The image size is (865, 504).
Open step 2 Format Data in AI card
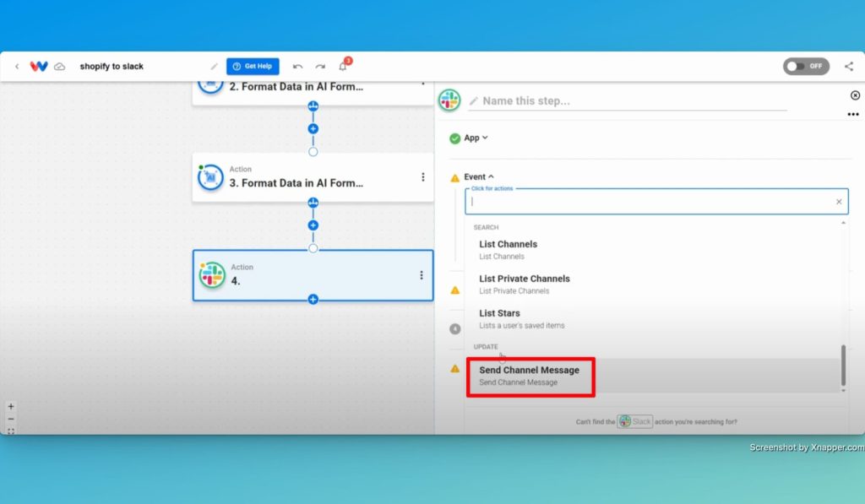coord(313,93)
